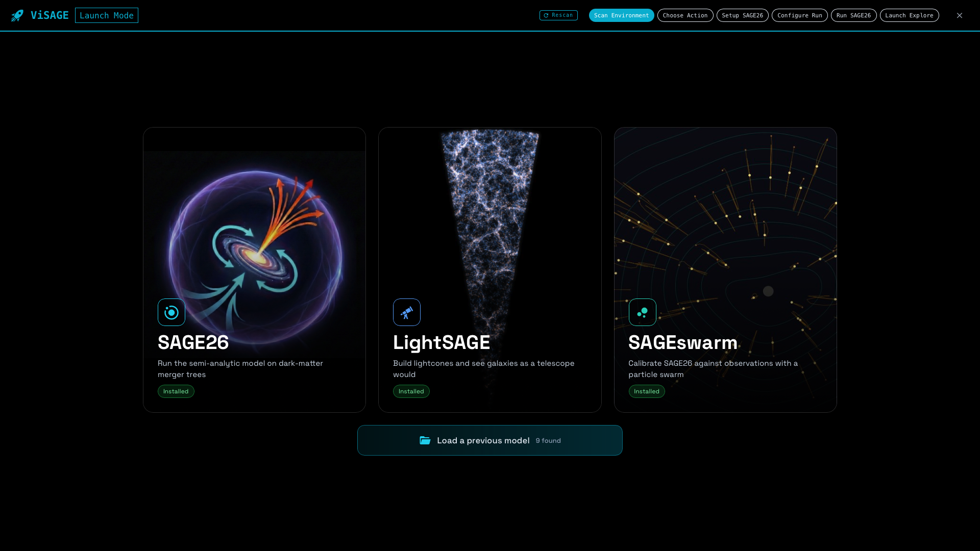This screenshot has height=551, width=980.
Task: Go to the Configure Run step
Action: [799, 15]
